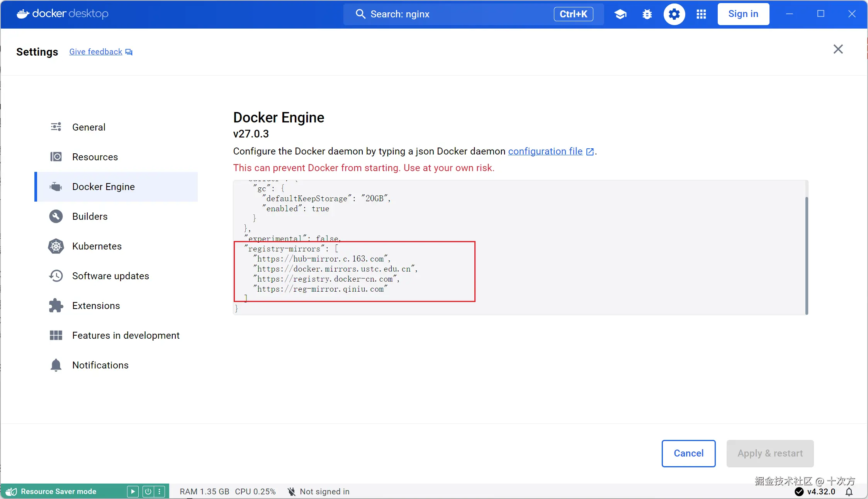The width and height of the screenshot is (868, 499).
Task: Maximize the Docker Desktop window
Action: coord(821,14)
